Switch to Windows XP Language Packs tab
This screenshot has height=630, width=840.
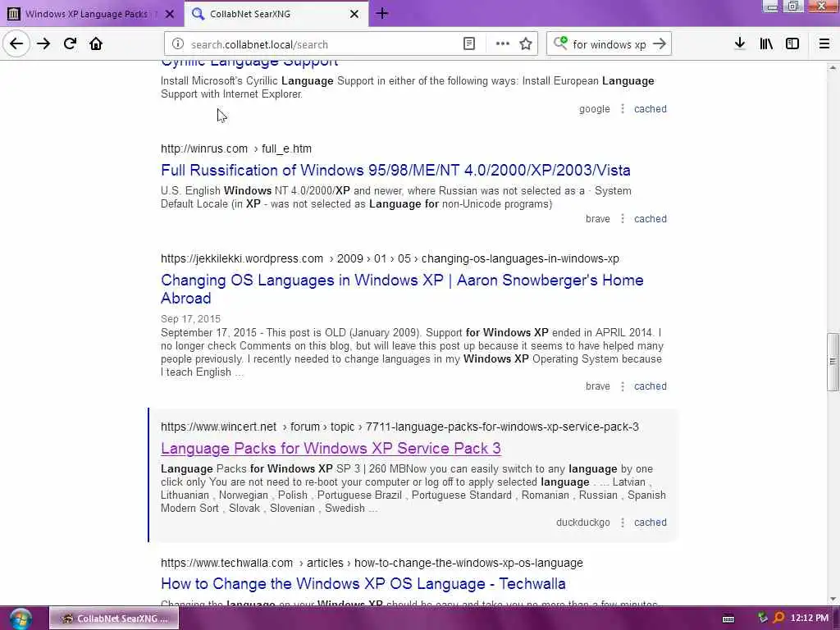coord(85,14)
